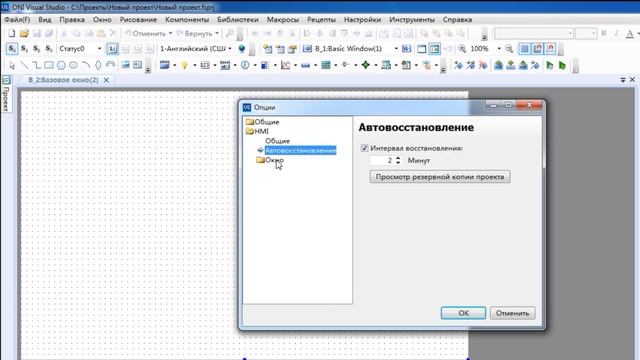640x360 pixels.
Task: Toggle the first magnet snap button
Action: 538,49
